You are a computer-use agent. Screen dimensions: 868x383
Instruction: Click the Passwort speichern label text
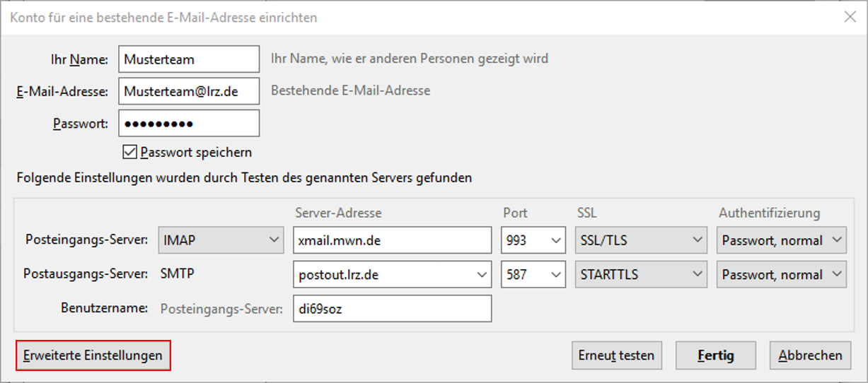pos(196,152)
